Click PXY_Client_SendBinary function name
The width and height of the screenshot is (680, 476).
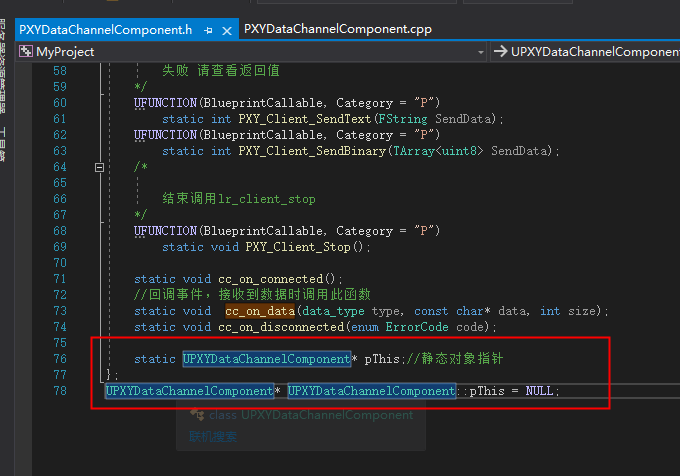coord(312,151)
